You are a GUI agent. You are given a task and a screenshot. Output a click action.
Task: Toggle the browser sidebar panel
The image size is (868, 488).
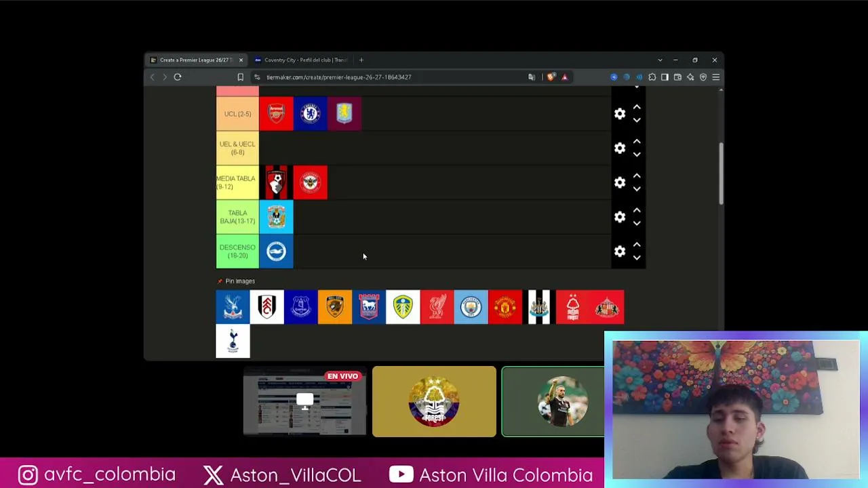(x=665, y=77)
